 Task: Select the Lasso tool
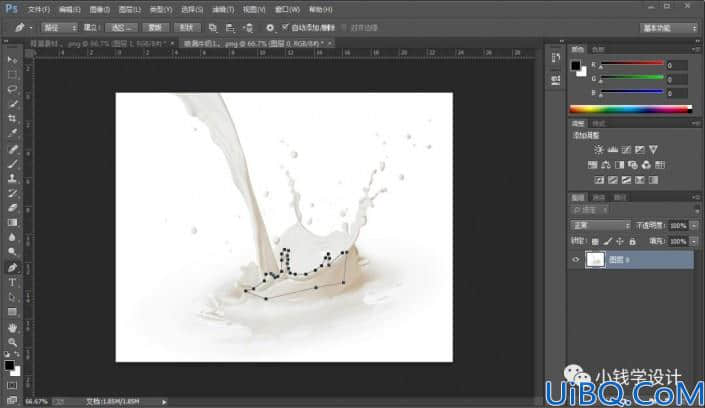point(12,89)
